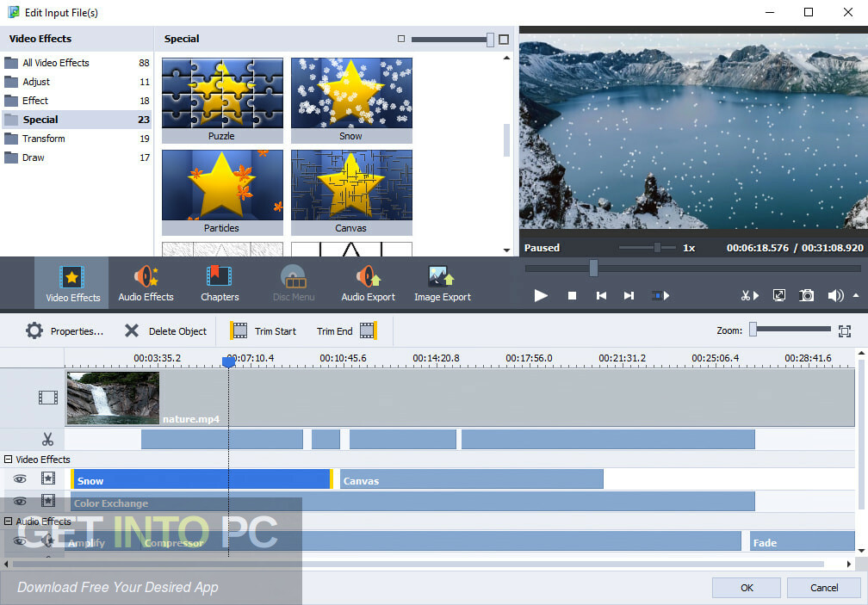The image size is (868, 605).
Task: Click the effect icon on Snow row
Action: 48,478
